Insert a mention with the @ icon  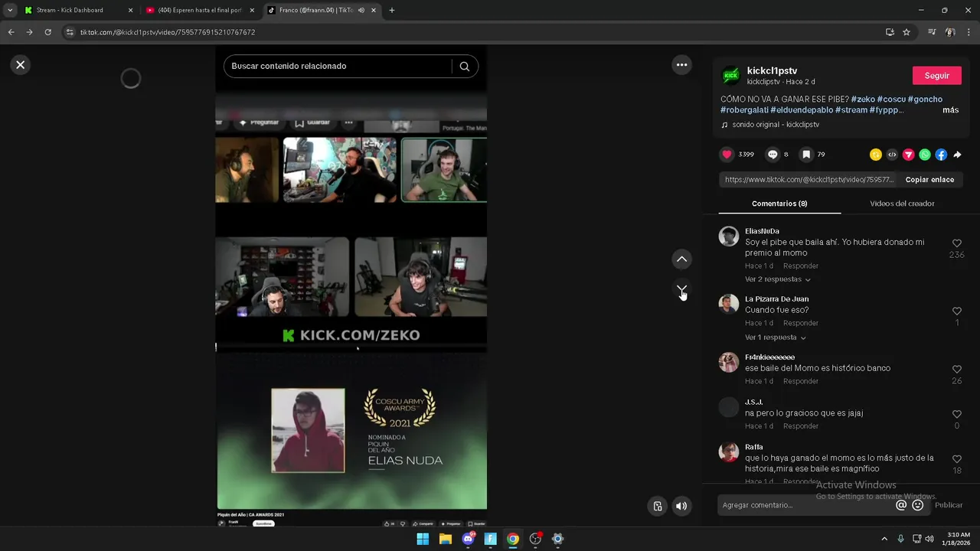coord(901,505)
